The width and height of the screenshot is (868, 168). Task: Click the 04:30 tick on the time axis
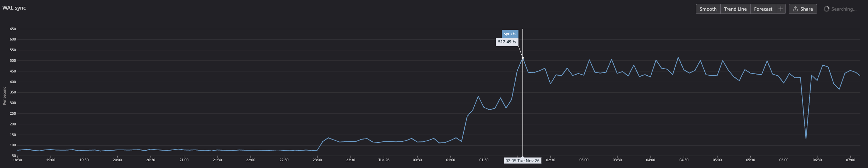(x=684, y=160)
